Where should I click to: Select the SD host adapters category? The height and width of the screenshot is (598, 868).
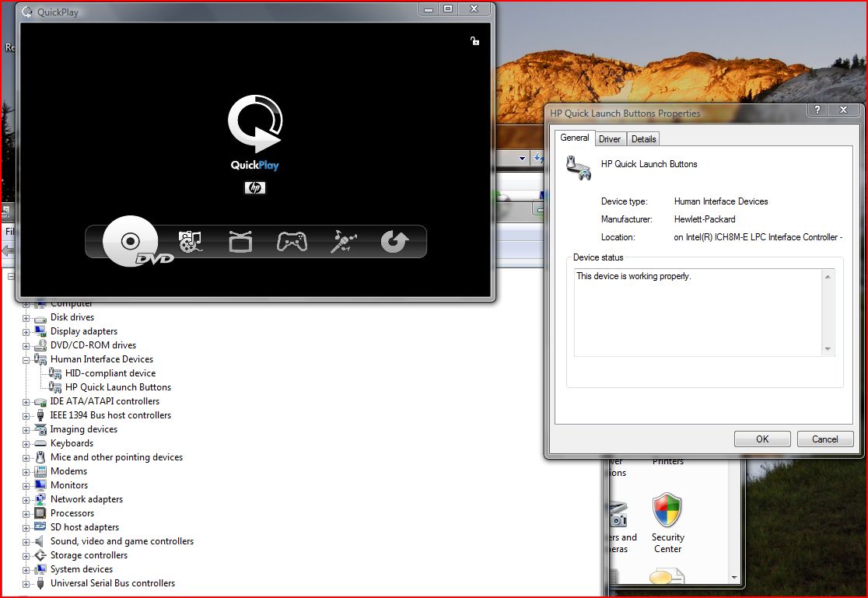85,527
